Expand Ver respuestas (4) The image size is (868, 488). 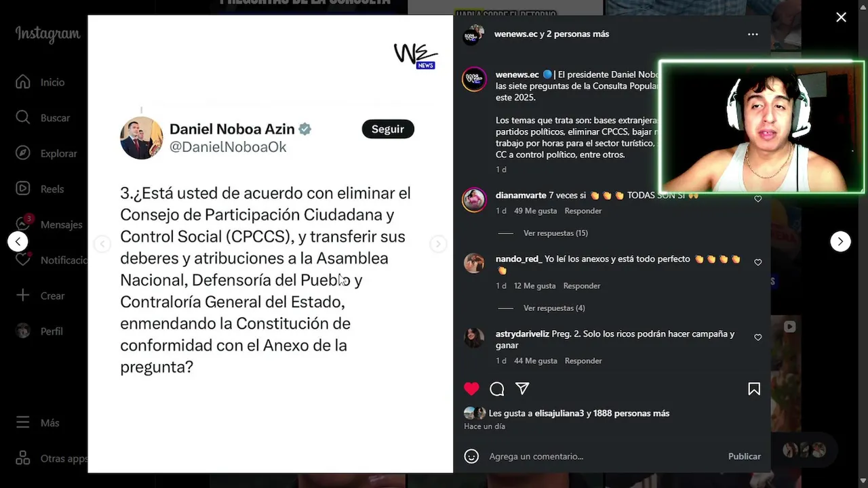click(554, 308)
